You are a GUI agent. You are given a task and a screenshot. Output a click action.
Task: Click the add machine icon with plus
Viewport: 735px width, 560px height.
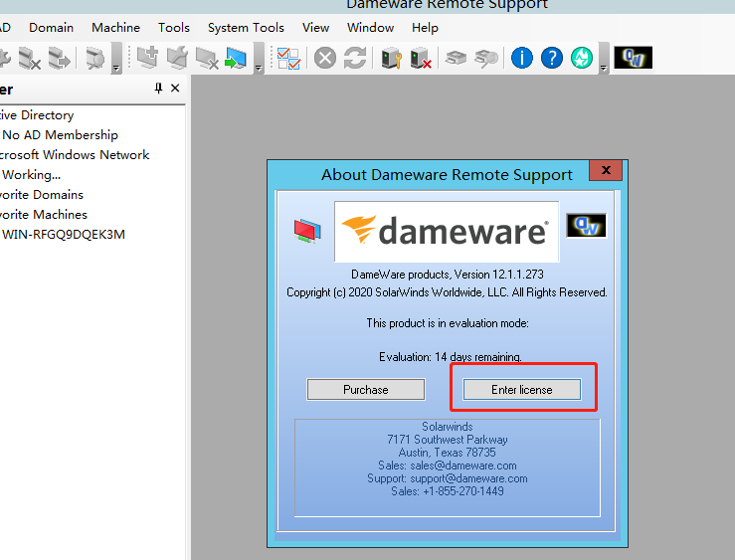click(147, 59)
